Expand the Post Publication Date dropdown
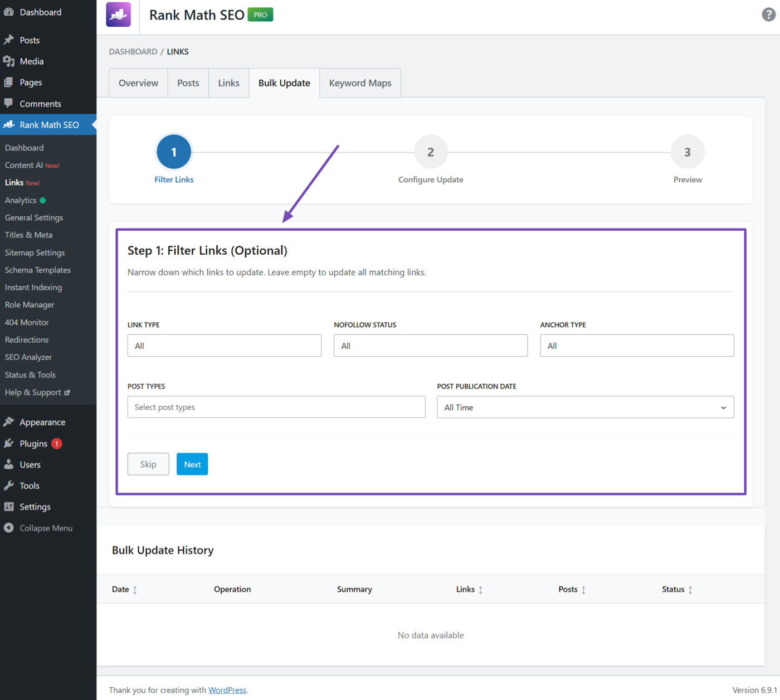Image resolution: width=780 pixels, height=700 pixels. pyautogui.click(x=585, y=407)
